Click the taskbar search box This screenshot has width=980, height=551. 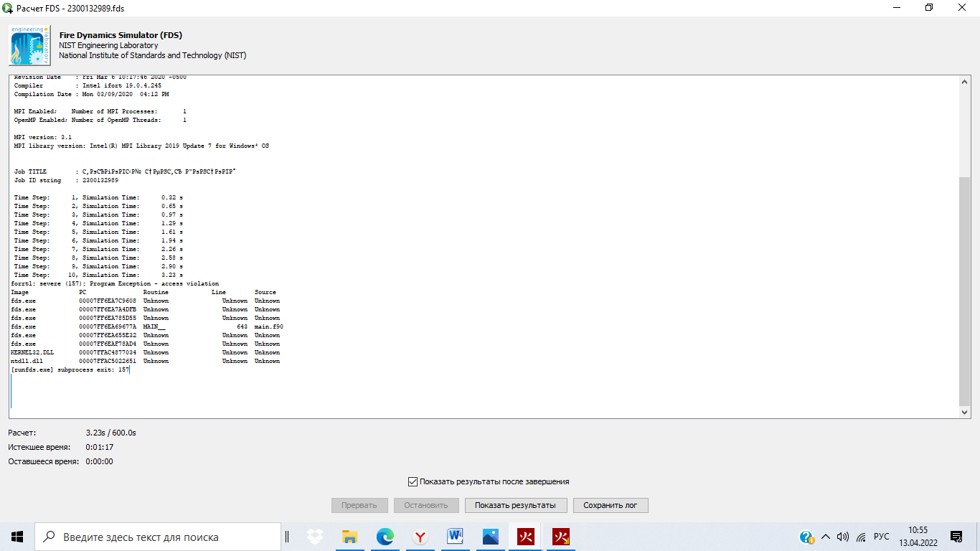[x=158, y=537]
